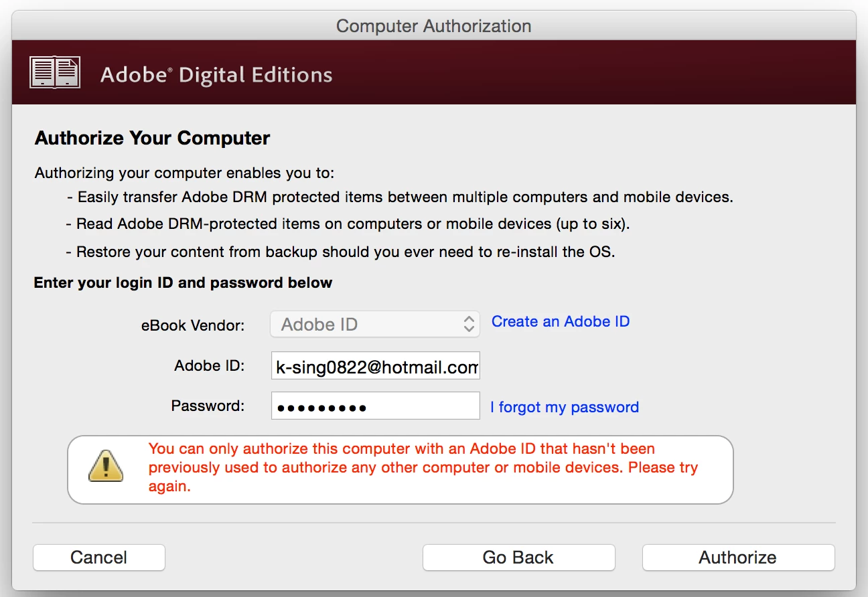Screen dimensions: 868x597
Task: Click the yellow warning triangle icon
Action: (106, 465)
